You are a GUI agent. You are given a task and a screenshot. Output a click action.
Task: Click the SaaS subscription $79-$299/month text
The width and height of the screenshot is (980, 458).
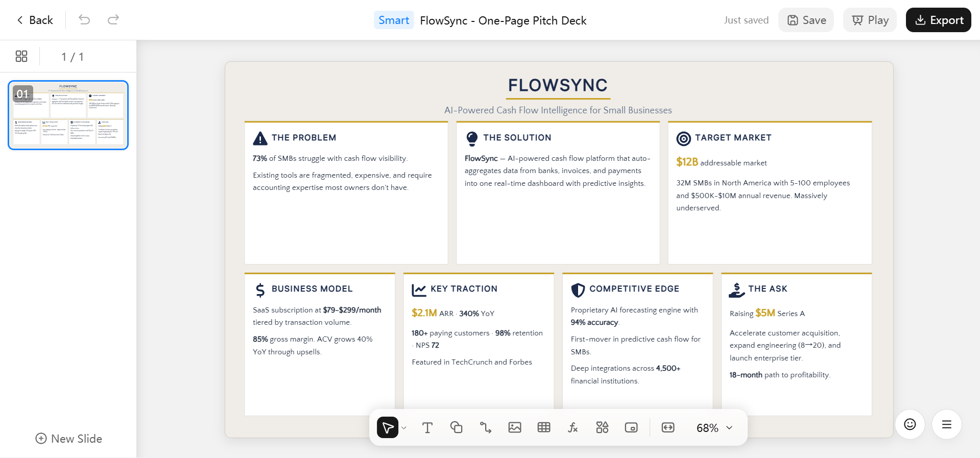pos(317,316)
